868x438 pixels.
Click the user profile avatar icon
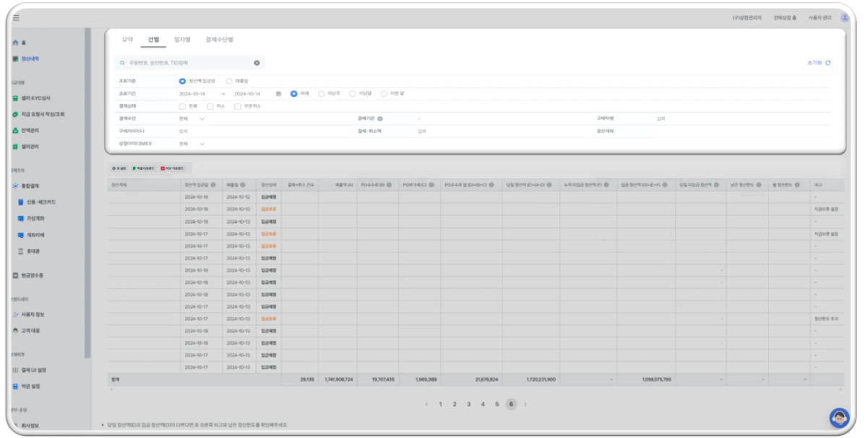[x=845, y=17]
